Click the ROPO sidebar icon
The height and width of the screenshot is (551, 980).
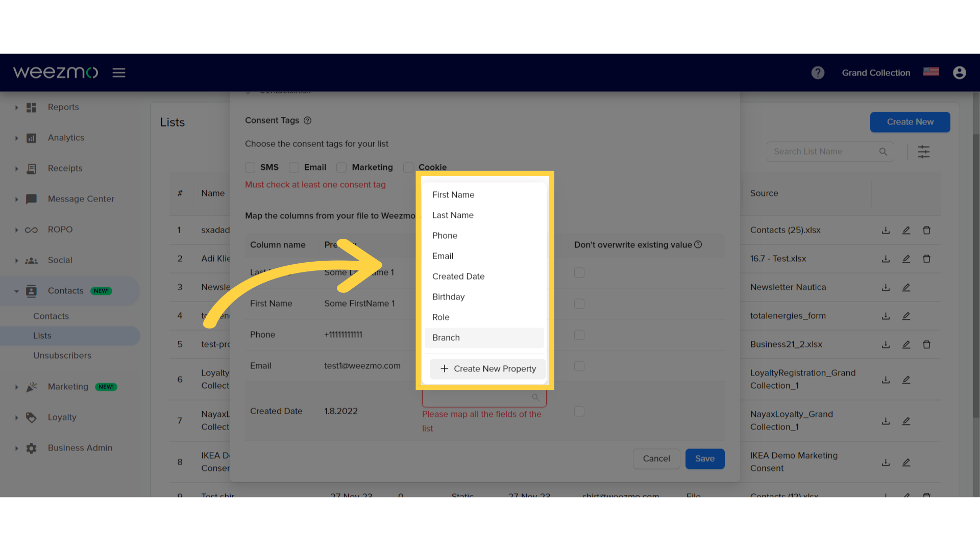pos(30,229)
